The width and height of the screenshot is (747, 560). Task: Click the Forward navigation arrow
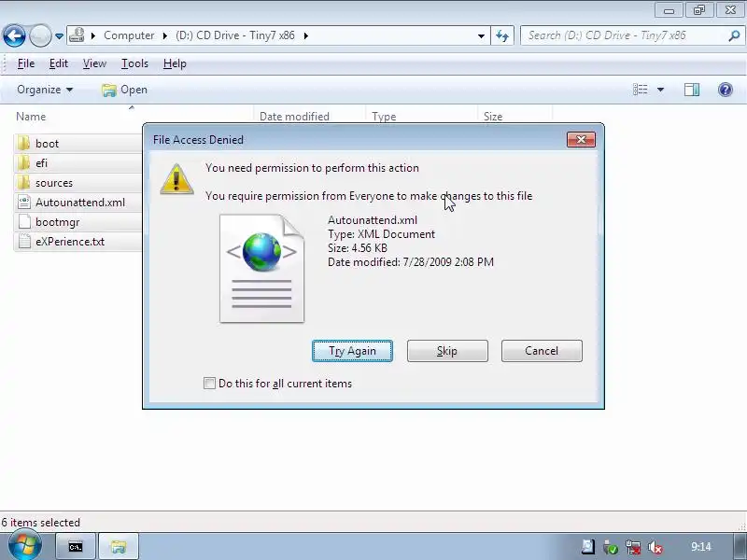coord(40,35)
